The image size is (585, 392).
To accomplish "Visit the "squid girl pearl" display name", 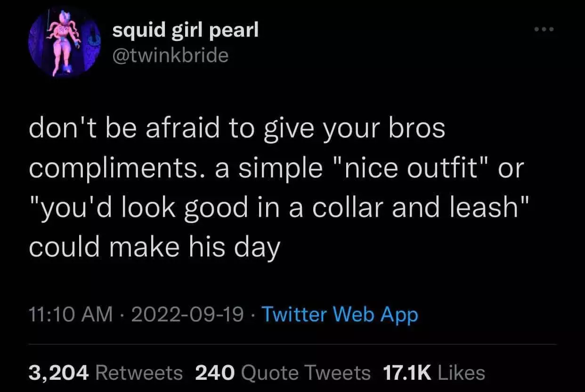I will pyautogui.click(x=186, y=31).
